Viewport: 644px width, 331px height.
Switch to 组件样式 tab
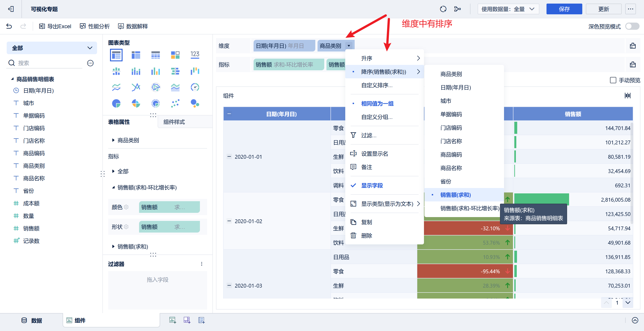174,122
